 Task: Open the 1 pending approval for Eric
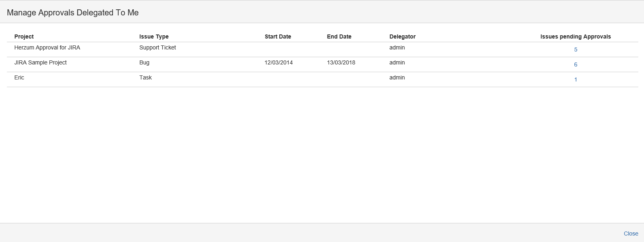(x=575, y=79)
